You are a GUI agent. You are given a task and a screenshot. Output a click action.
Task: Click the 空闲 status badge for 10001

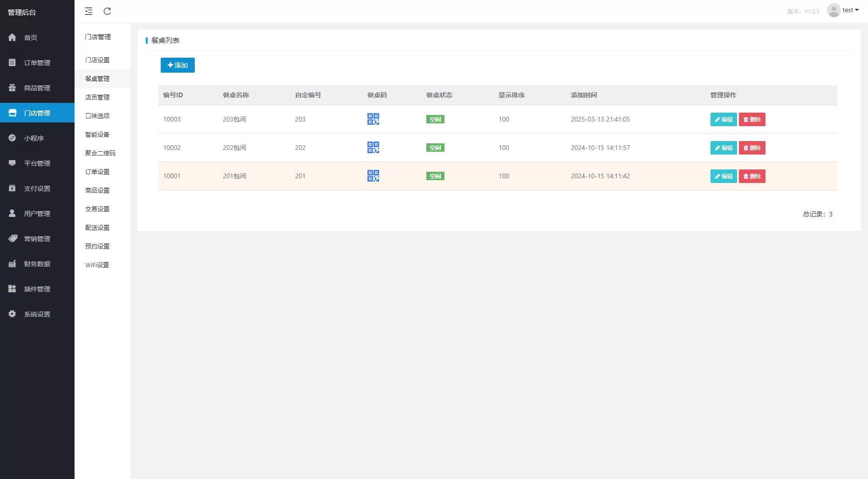coord(435,176)
